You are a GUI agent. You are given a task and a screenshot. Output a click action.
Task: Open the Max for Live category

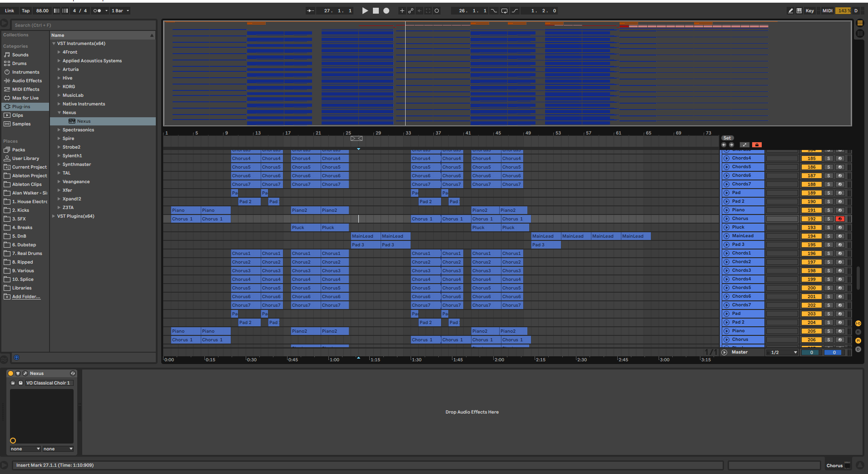pos(25,98)
